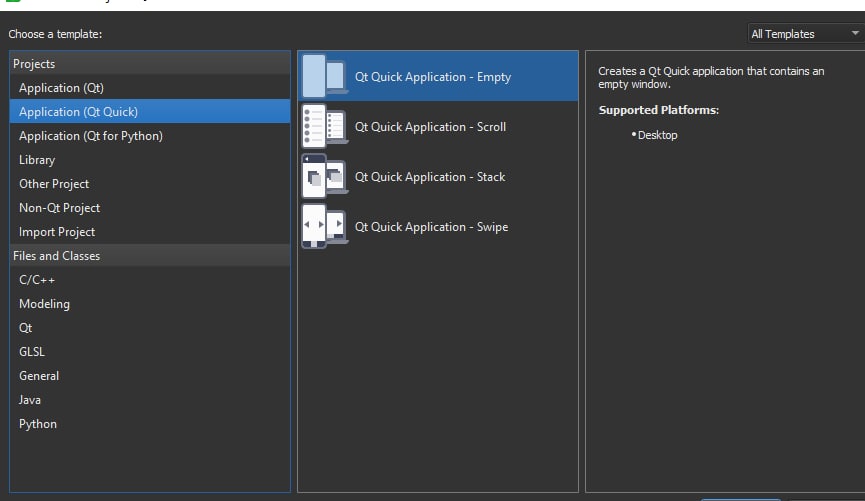The height and width of the screenshot is (501, 865).
Task: Select the Python files category
Action: click(x=149, y=424)
